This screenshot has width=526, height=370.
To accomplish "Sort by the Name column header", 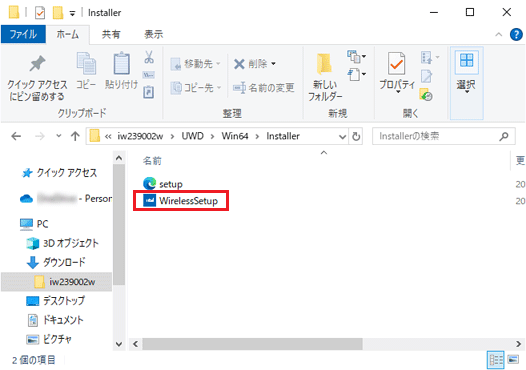I will click(152, 161).
